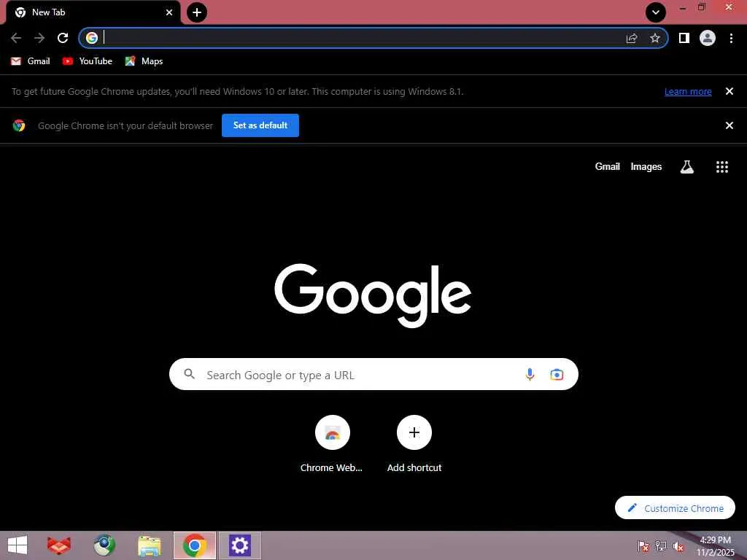Screen dimensions: 747x560
Task: Open the profile avatar menu
Action: (x=708, y=38)
